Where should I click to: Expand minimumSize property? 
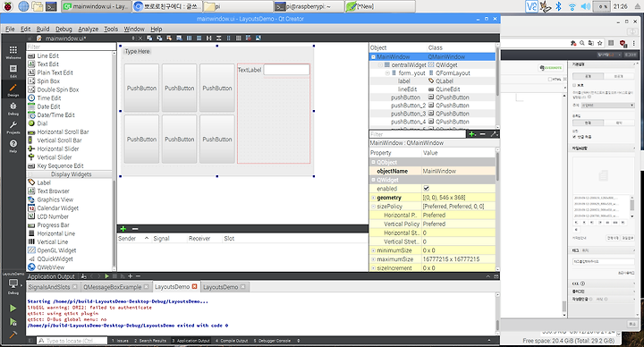pos(373,250)
